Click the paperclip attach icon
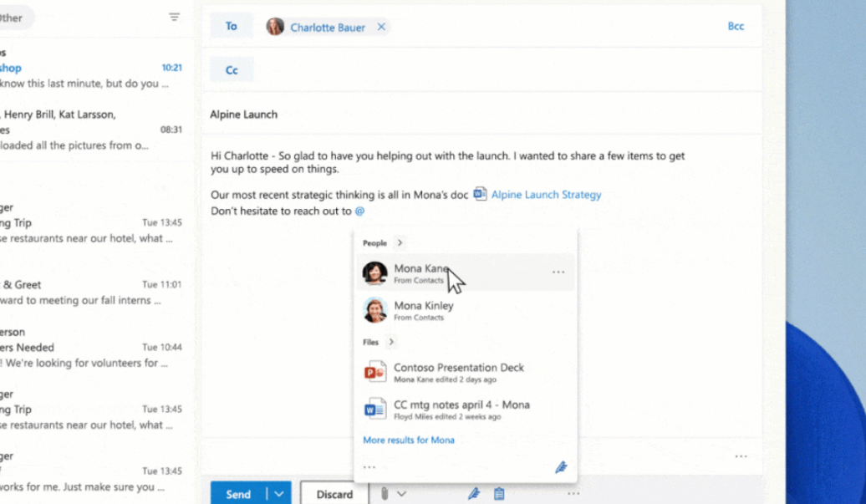This screenshot has height=504, width=866. point(385,493)
